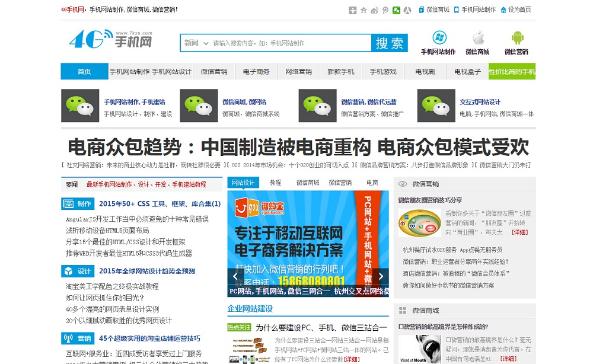The width and height of the screenshot is (593, 364).
Task: Show previous slide in banner carousel
Action: tap(235, 276)
